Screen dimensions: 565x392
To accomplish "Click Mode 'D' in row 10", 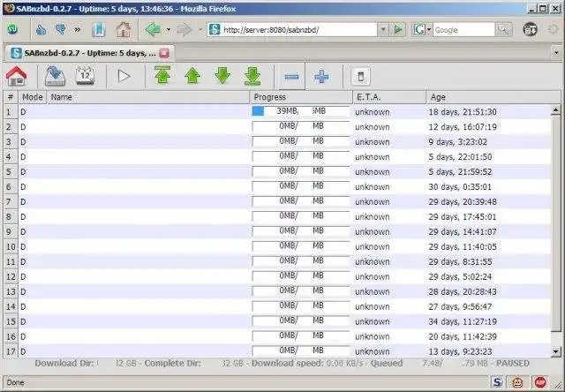I will [x=23, y=247].
